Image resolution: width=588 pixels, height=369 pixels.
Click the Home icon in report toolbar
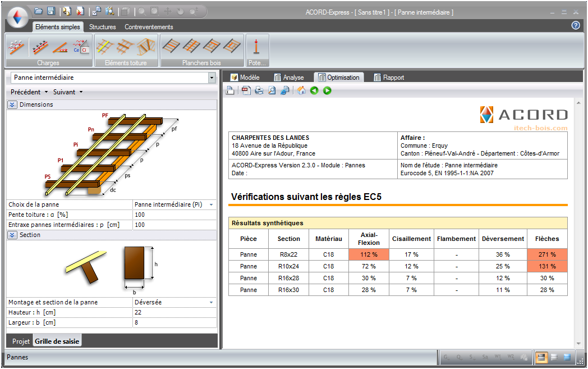point(301,90)
